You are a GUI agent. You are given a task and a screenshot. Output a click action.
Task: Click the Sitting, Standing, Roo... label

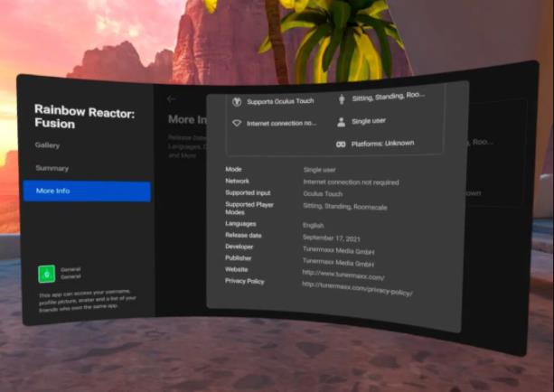tap(389, 97)
